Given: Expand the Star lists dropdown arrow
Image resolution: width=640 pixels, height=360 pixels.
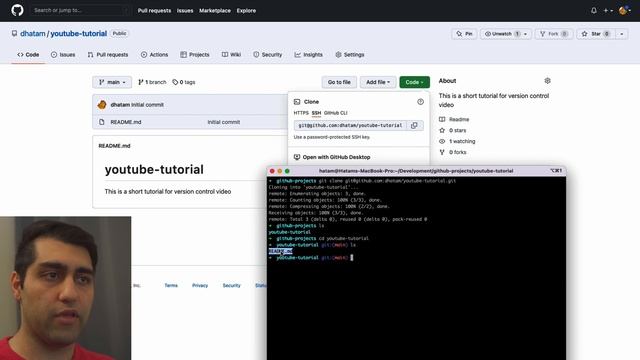Looking at the screenshot, I should pos(622,34).
